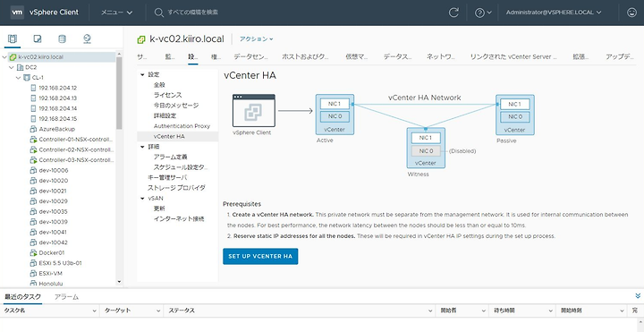Open the Authentication Proxy settings item
The height and width of the screenshot is (332, 644).
(x=182, y=126)
